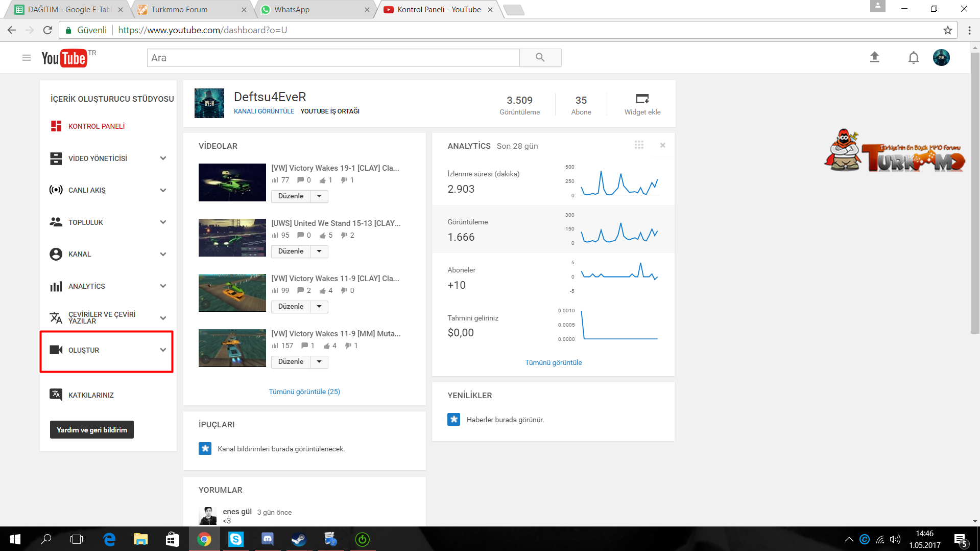Screen dimensions: 980x551
Task: Click the search magnifier button
Action: point(540,58)
